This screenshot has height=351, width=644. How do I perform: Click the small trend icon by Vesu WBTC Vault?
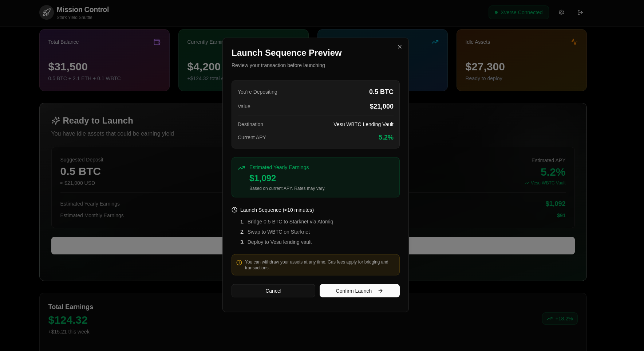(x=527, y=183)
